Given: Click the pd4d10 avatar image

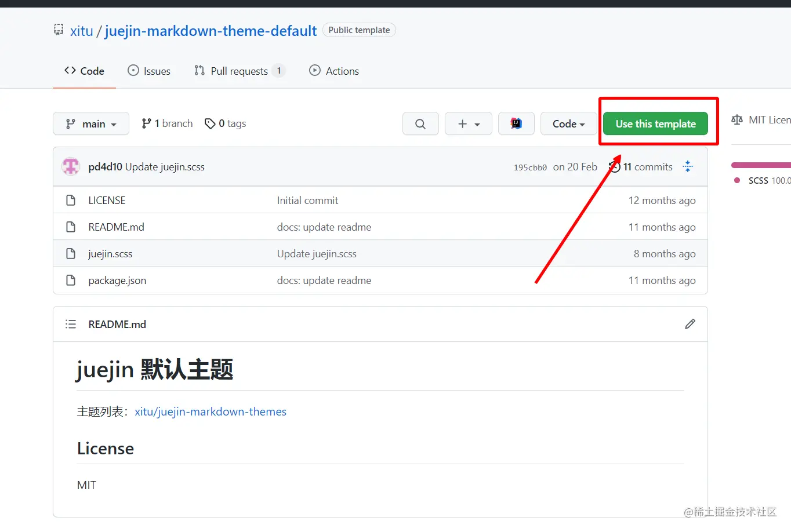Looking at the screenshot, I should click(71, 166).
